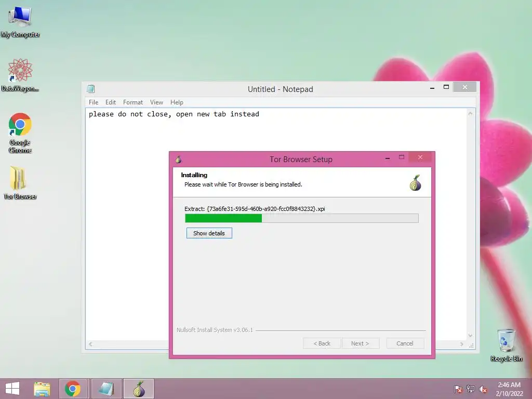Open the My Computer desktop icon
The width and height of the screenshot is (532, 399).
tap(20, 21)
